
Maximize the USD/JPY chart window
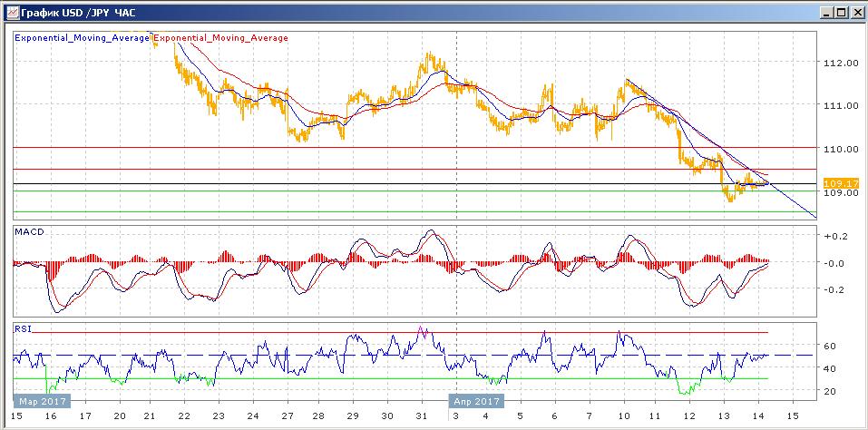click(x=841, y=12)
